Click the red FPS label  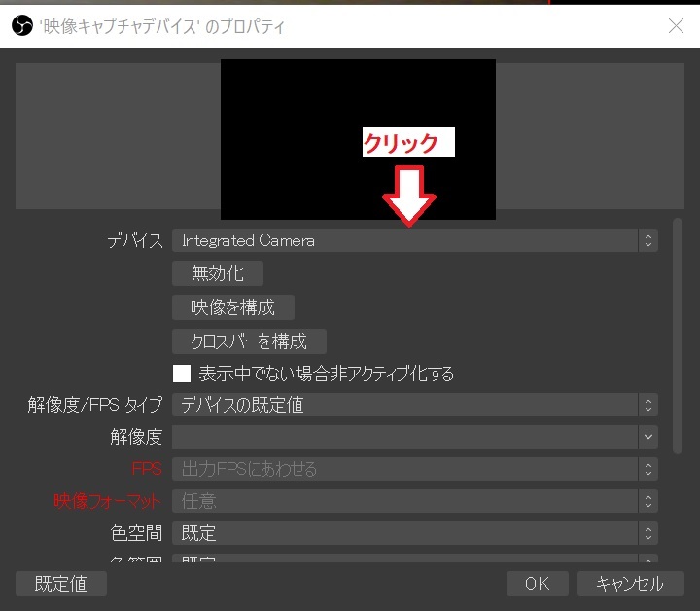pyautogui.click(x=147, y=469)
